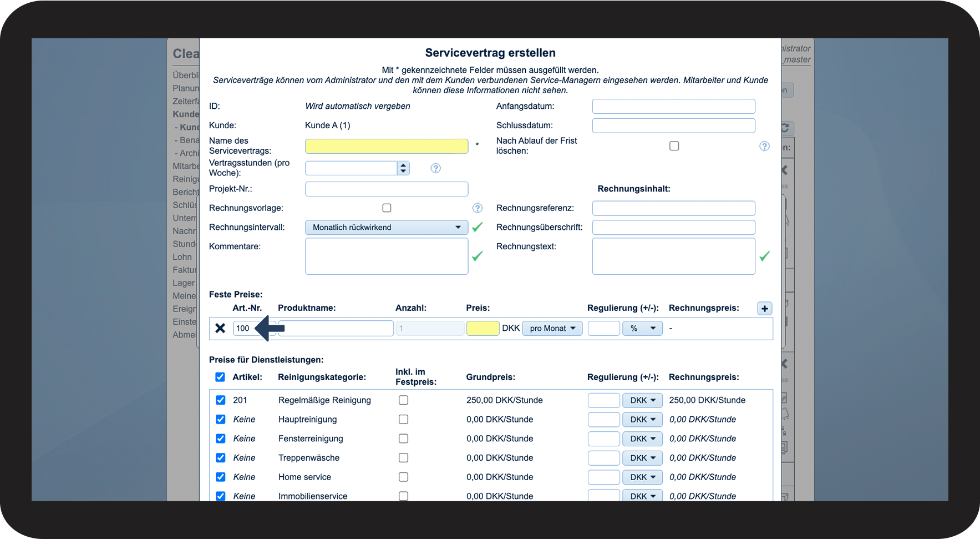Uncheck the Hauptreinigung row checkbox
This screenshot has width=980, height=539.
click(x=220, y=419)
